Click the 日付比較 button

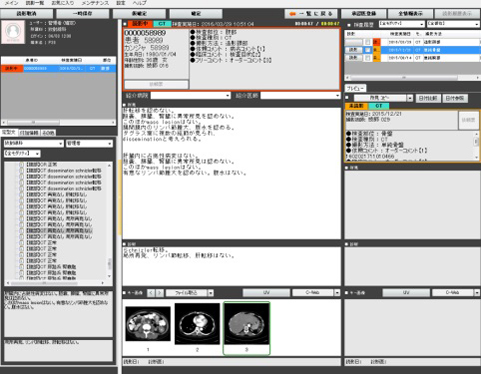428,98
